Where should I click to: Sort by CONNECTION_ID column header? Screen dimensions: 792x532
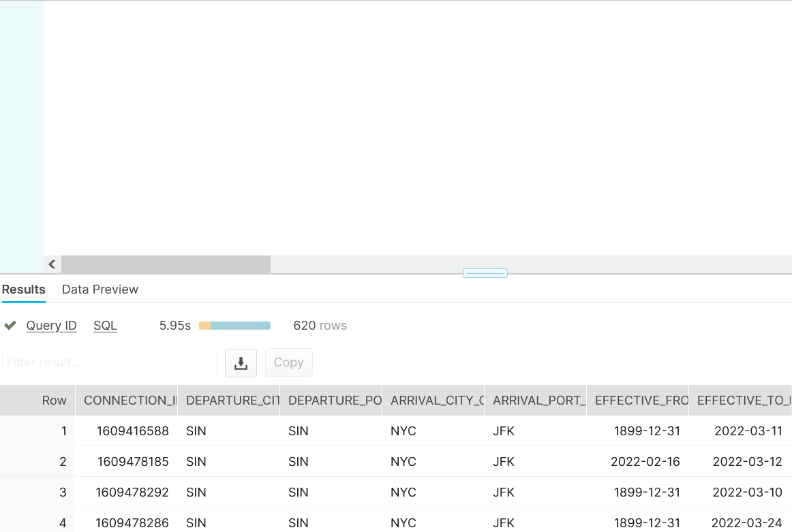125,401
